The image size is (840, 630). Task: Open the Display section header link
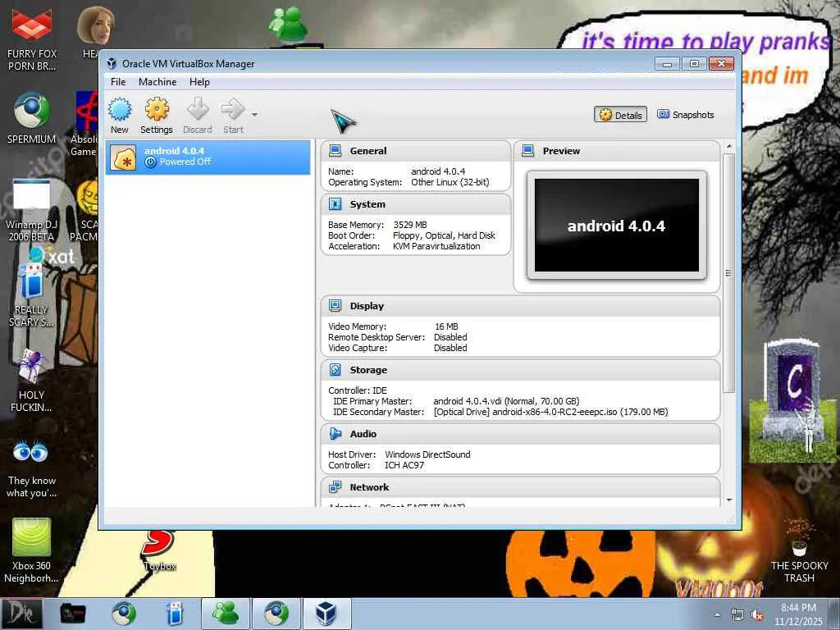(367, 307)
